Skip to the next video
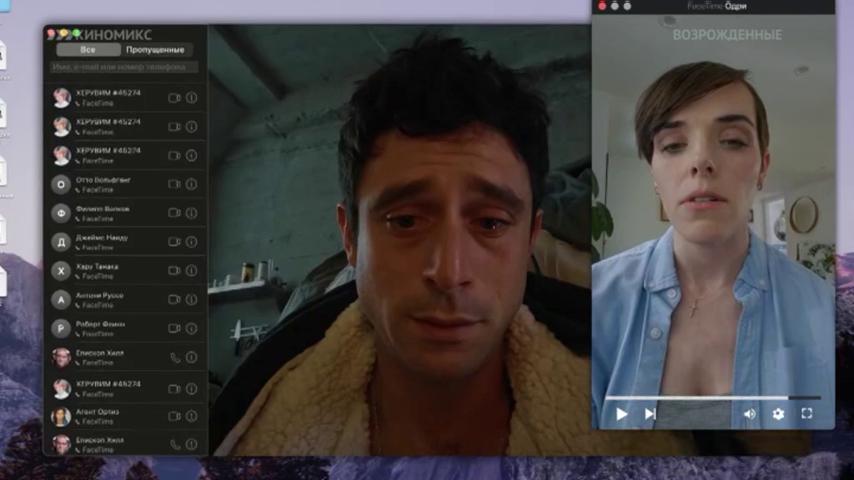This screenshot has width=854, height=480. [650, 414]
